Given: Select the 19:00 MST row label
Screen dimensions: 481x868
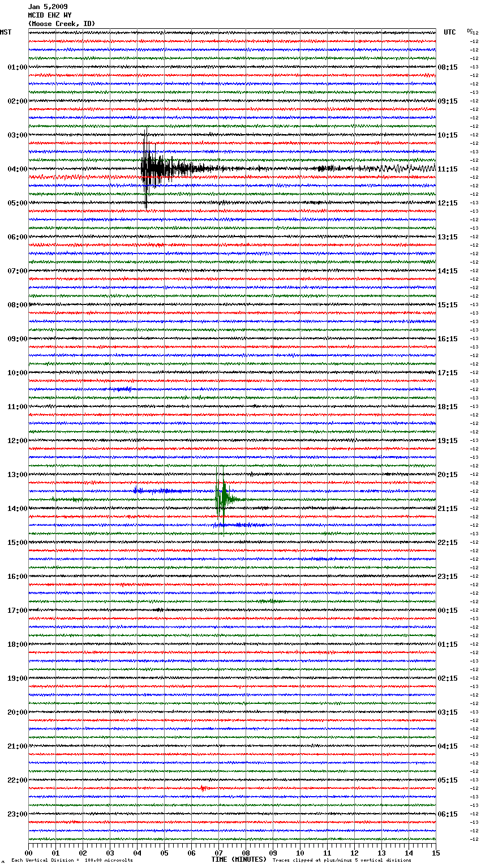Looking at the screenshot, I should [18, 678].
